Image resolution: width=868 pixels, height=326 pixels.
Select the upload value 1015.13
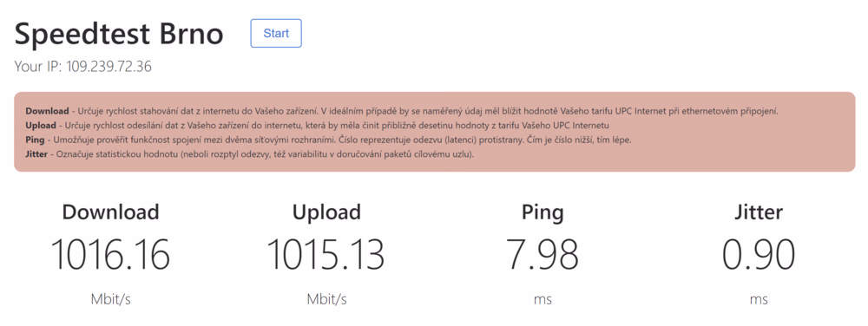[326, 254]
